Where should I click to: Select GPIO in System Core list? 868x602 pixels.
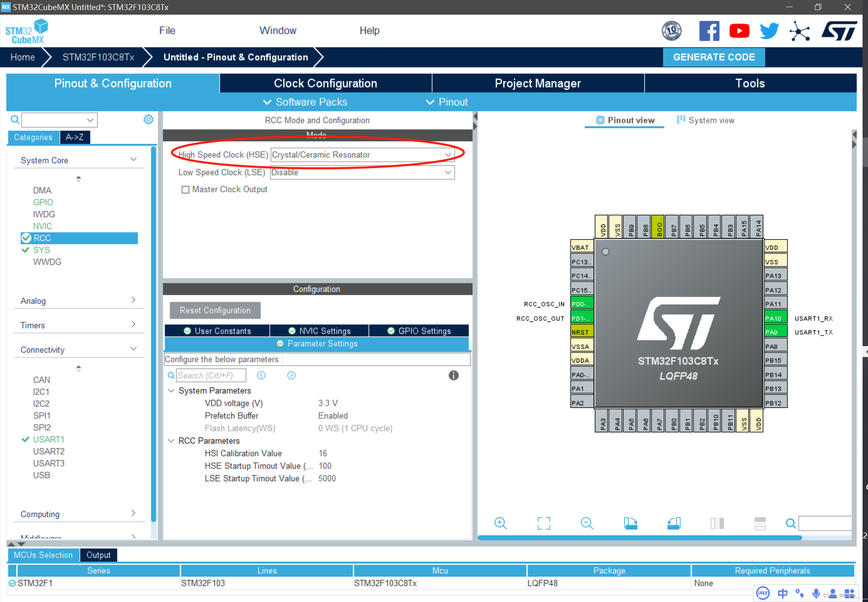[43, 202]
